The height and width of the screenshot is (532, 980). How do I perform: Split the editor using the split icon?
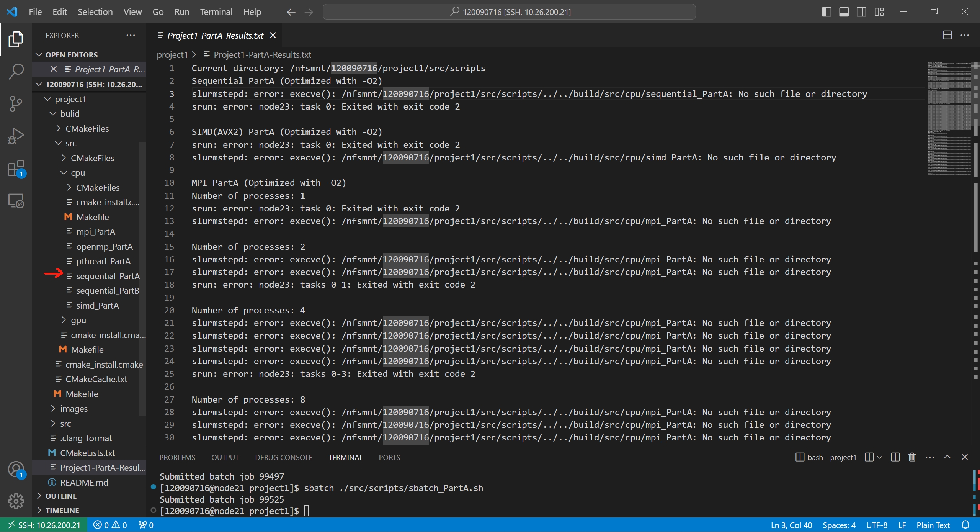pyautogui.click(x=947, y=35)
